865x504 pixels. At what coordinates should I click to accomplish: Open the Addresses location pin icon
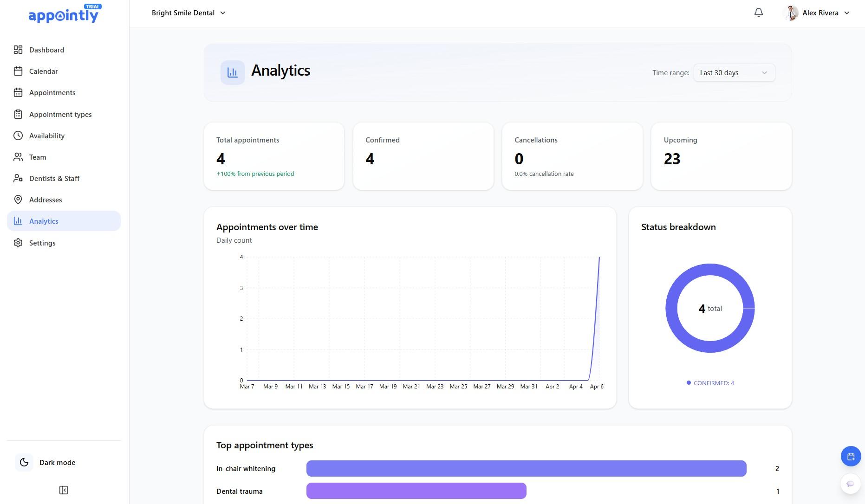[x=18, y=200]
